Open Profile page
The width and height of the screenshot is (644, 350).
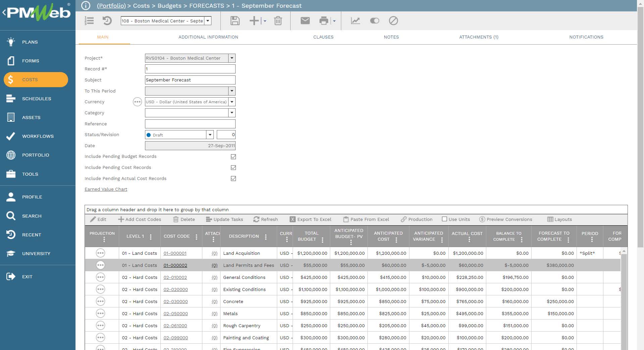(x=32, y=197)
